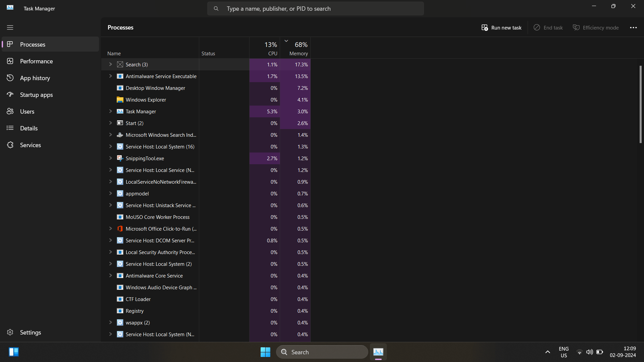Expand the SnippingTool.exe process entry
644x362 pixels.
coord(110,158)
